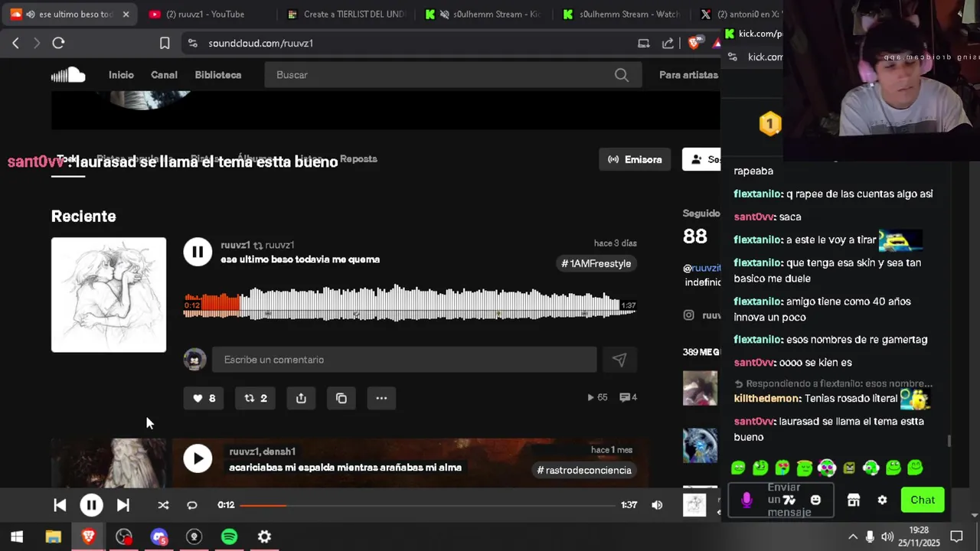Share the track via the share icon
The image size is (980, 551).
[x=301, y=398]
